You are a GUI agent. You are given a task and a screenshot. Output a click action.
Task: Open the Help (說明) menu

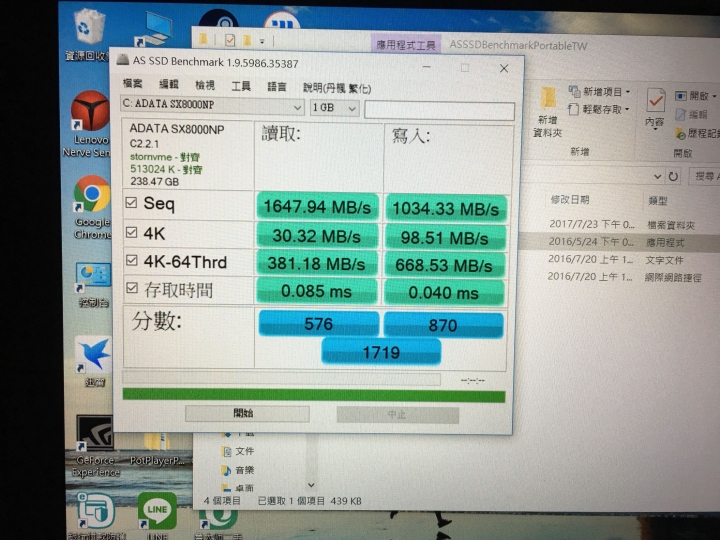(337, 88)
